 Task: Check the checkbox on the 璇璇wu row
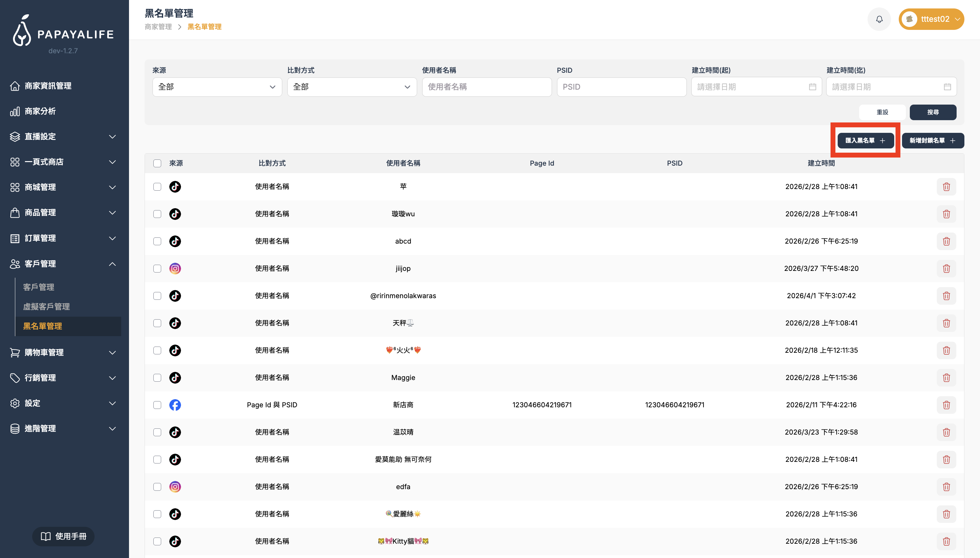pyautogui.click(x=157, y=214)
